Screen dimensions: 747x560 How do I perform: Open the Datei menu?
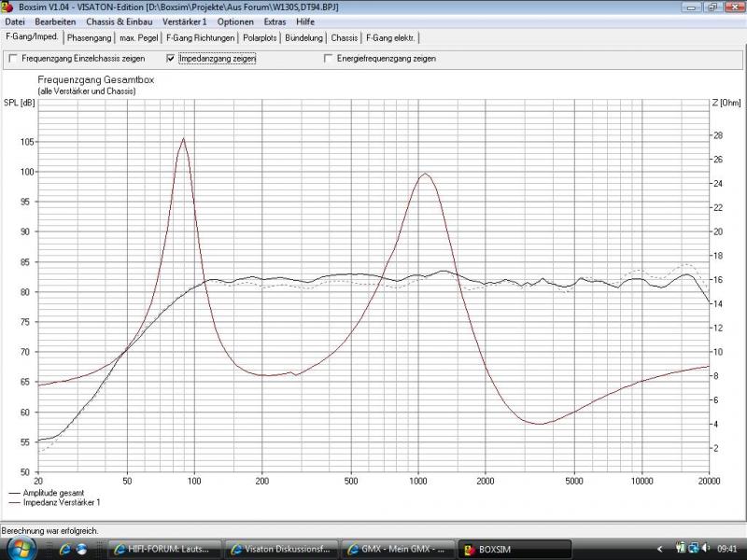15,21
